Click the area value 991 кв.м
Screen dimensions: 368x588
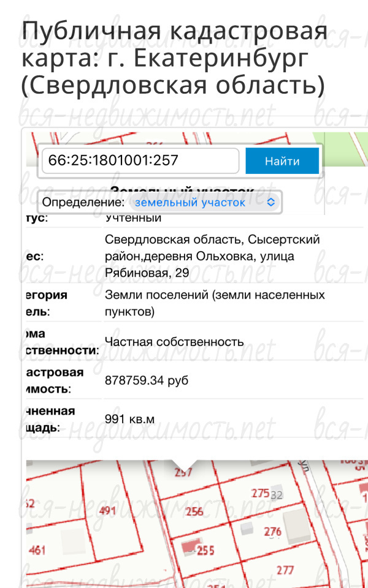coord(130,419)
